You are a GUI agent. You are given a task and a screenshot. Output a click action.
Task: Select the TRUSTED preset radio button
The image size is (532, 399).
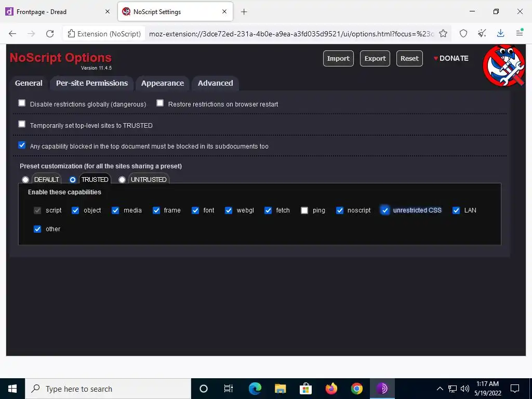click(73, 179)
